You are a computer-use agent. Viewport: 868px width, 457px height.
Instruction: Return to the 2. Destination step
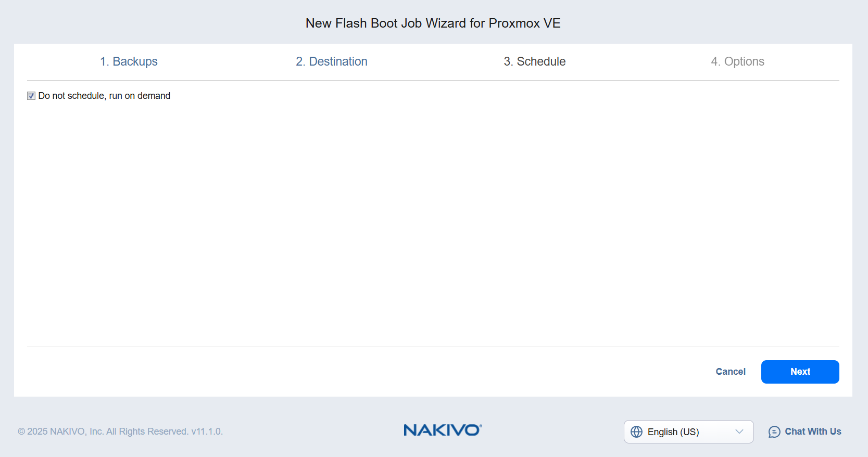(x=332, y=61)
